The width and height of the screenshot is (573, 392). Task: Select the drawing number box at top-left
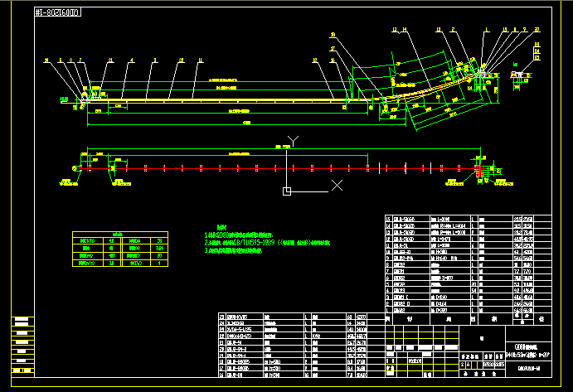(x=58, y=12)
